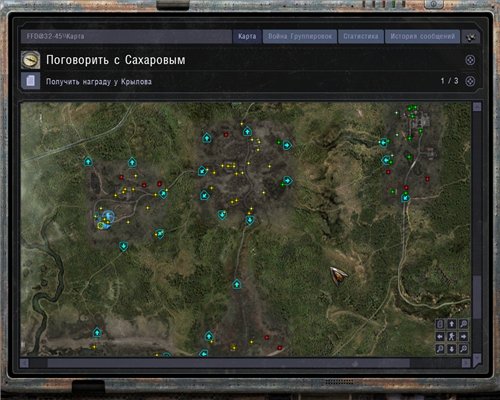Toggle map target for Поговорить с Сахаровым
This screenshot has height=400, width=500.
pyautogui.click(x=470, y=60)
